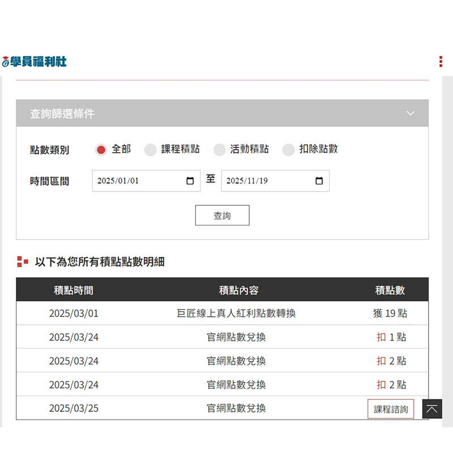The height and width of the screenshot is (476, 453).
Task: Click the scroll-to-top arrow button
Action: tap(432, 409)
